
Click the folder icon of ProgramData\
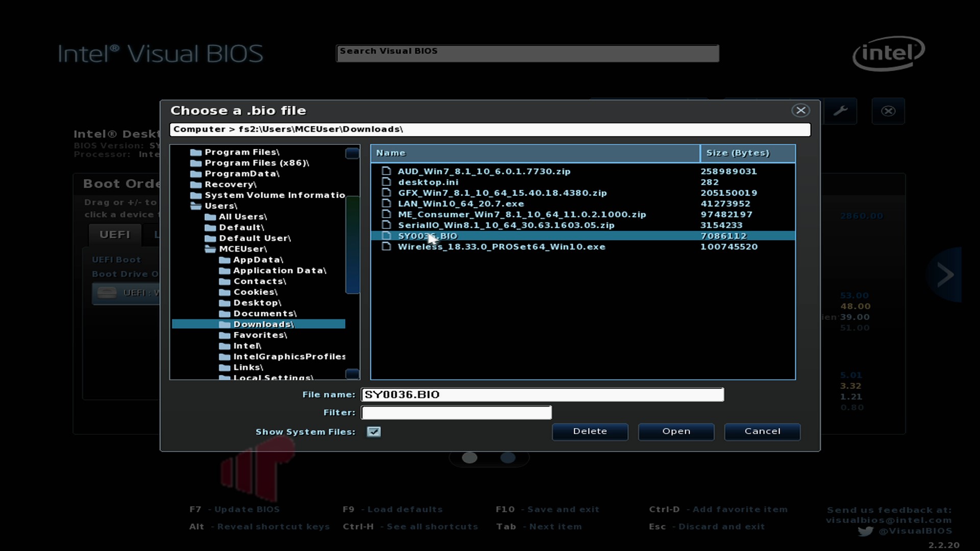click(196, 173)
